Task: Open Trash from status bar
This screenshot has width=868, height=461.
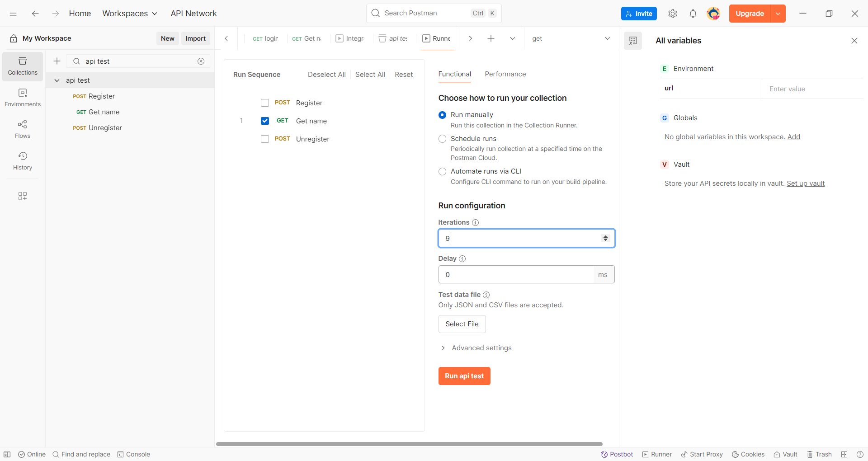Action: point(820,454)
